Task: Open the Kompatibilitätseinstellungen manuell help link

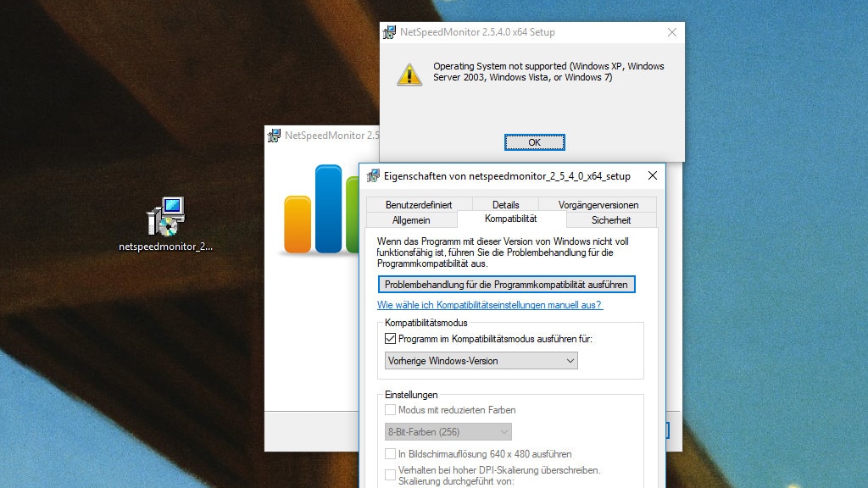Action: [x=490, y=305]
